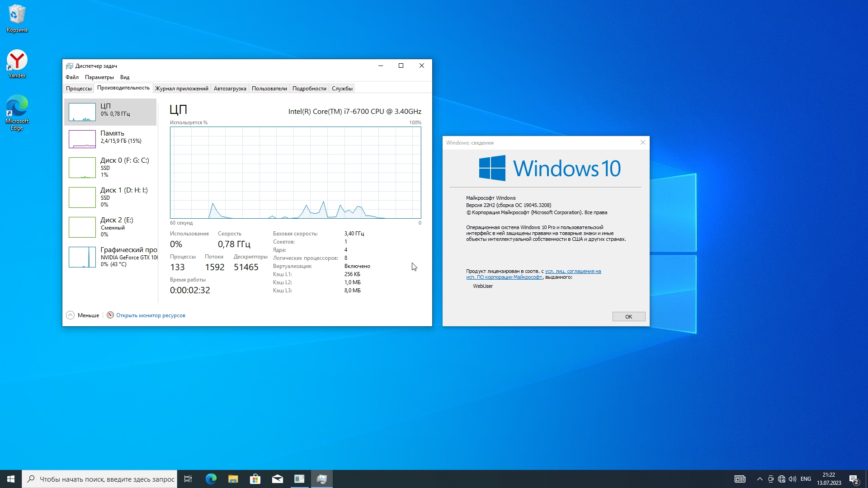
Task: Open File Explorer from taskbar
Action: click(233, 479)
